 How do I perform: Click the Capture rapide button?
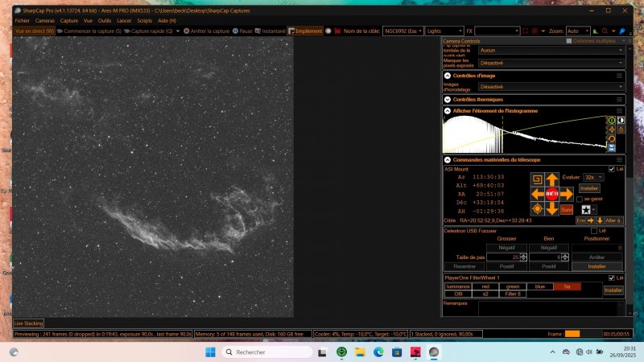149,31
